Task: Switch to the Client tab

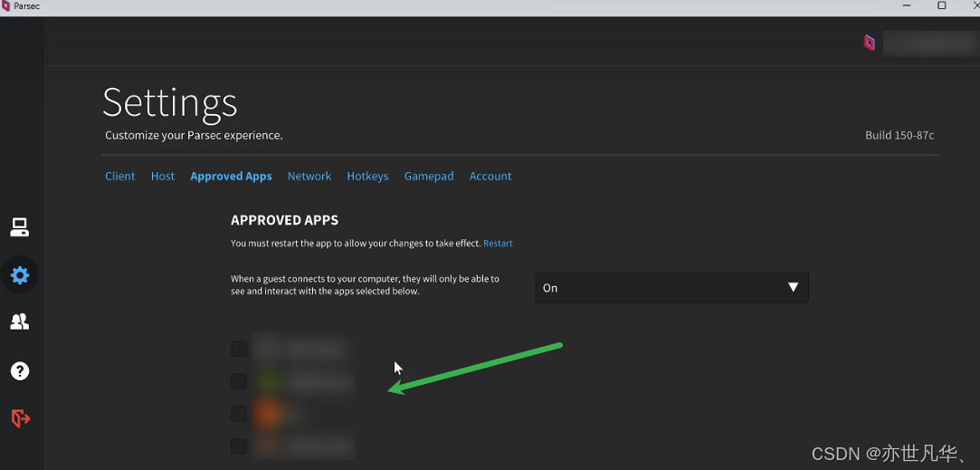Action: click(120, 176)
